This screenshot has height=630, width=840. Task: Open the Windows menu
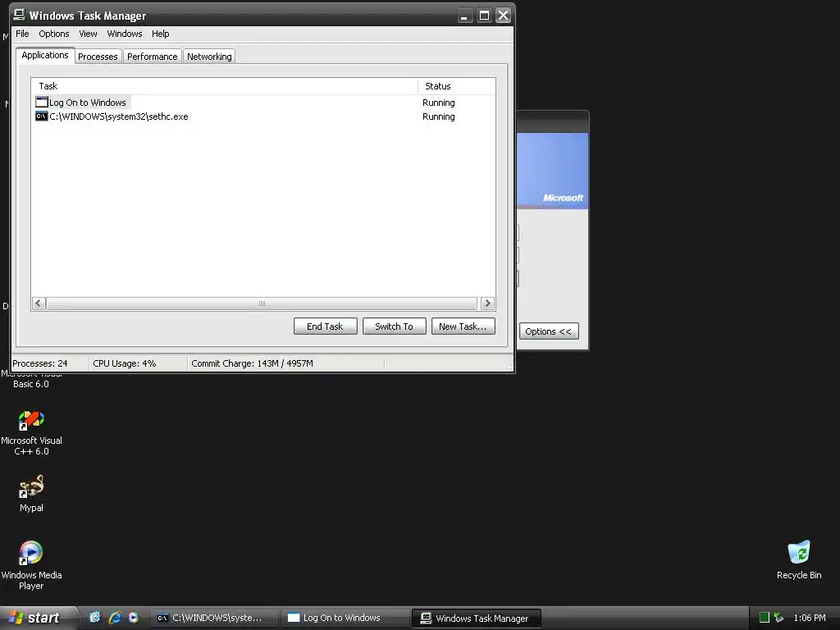(x=125, y=34)
